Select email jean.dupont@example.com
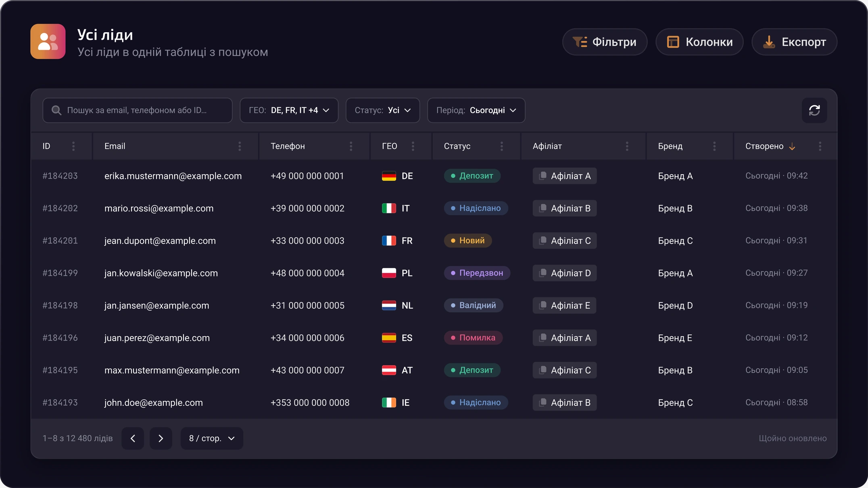Screen dimensions: 868x488 coord(160,241)
